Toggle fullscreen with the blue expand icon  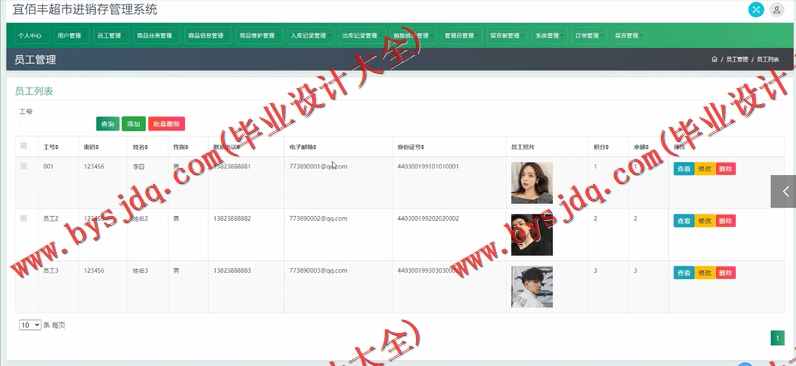[x=756, y=10]
